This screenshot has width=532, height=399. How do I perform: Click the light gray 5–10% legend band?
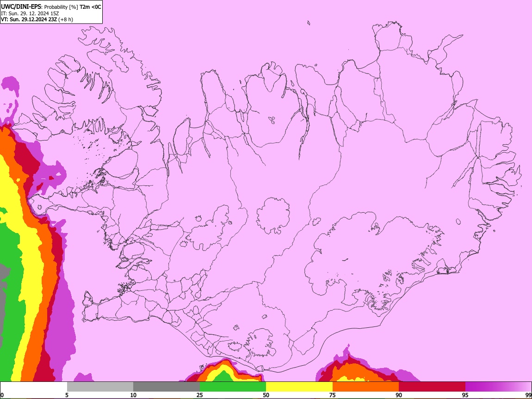(x=100, y=387)
